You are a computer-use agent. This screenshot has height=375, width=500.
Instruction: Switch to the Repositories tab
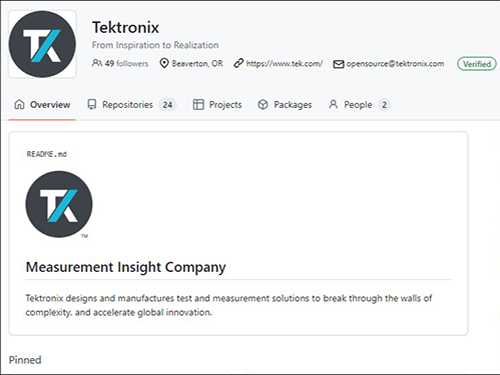[132, 105]
